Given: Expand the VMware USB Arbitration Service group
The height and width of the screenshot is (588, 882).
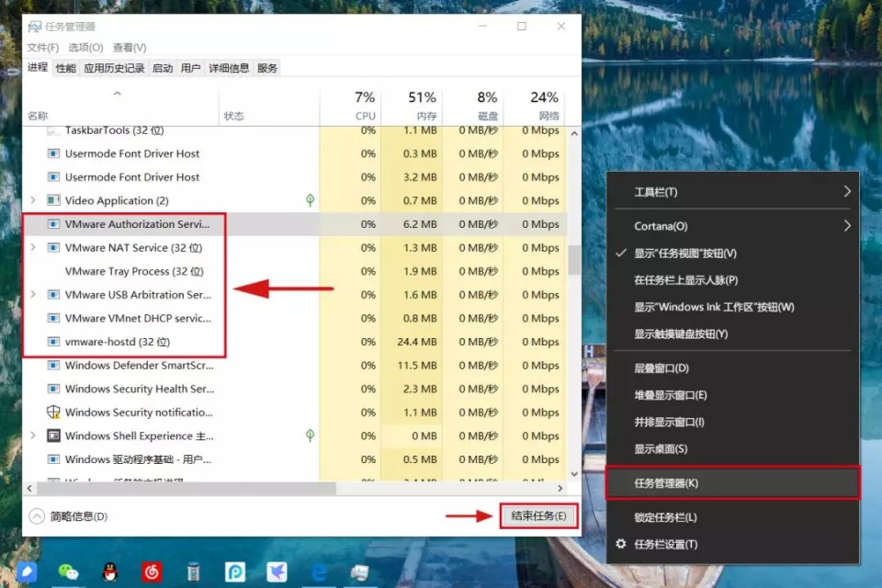Looking at the screenshot, I should click(33, 294).
